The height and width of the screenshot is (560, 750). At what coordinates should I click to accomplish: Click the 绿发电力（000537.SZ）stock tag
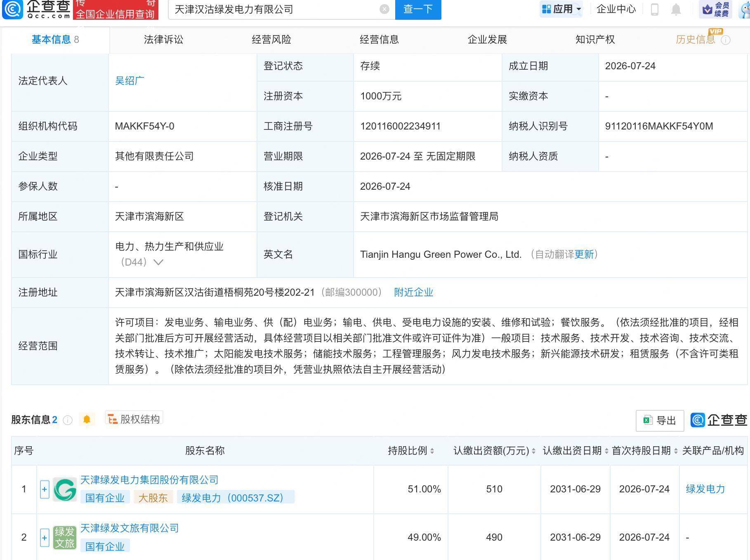click(x=235, y=498)
